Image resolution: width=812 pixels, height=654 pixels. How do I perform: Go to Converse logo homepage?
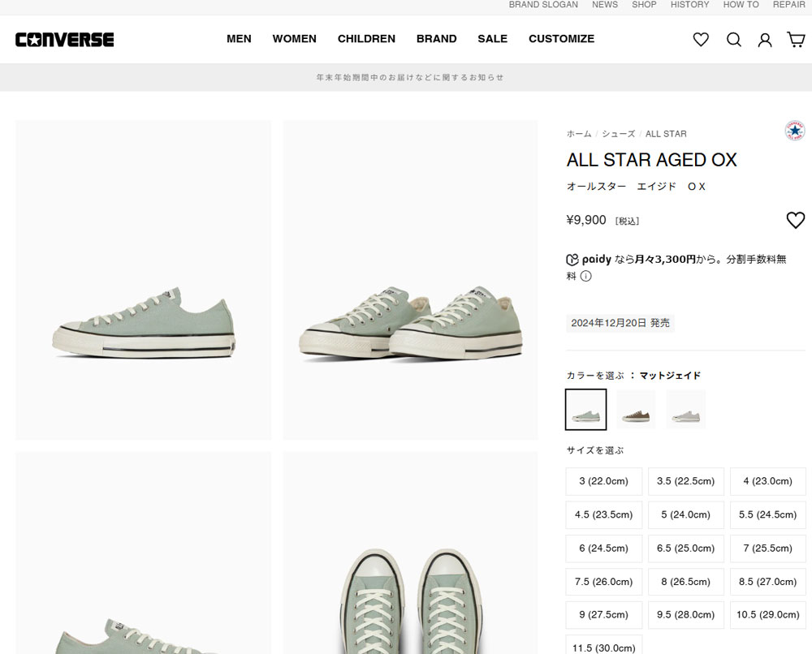click(65, 40)
